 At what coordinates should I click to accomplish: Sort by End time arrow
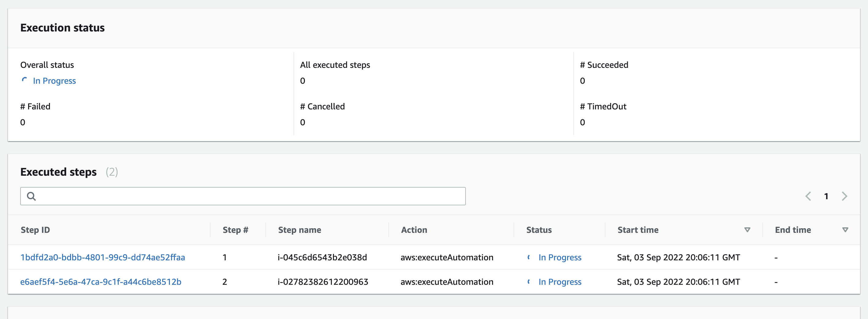coord(845,230)
